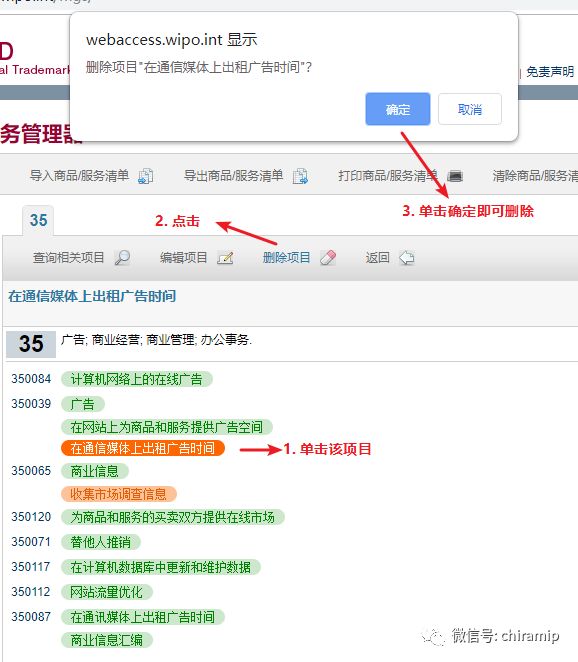Click the export list document icon
Viewport: 578px width, 662px height.
(300, 176)
